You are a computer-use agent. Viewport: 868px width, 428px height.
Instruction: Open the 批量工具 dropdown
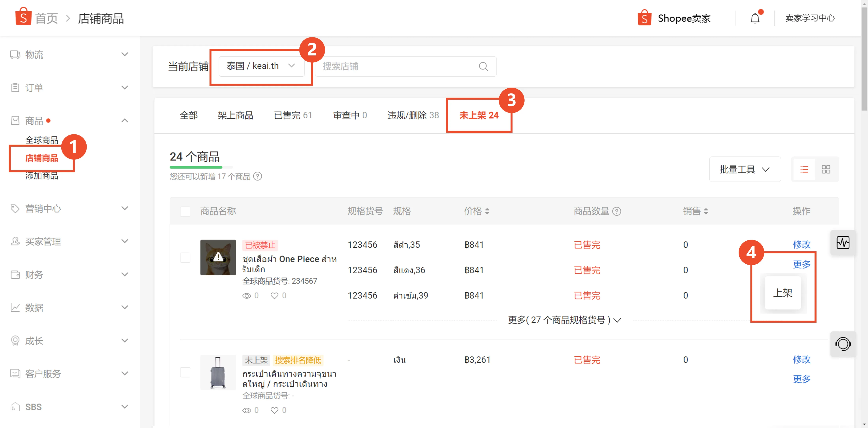pos(745,169)
